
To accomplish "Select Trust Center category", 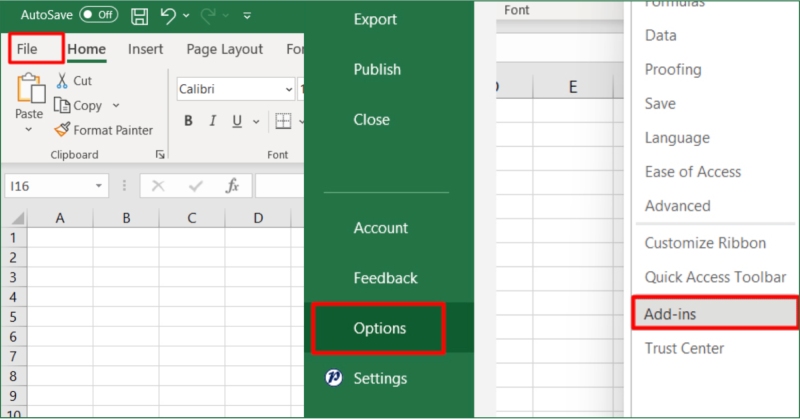I will pyautogui.click(x=684, y=349).
